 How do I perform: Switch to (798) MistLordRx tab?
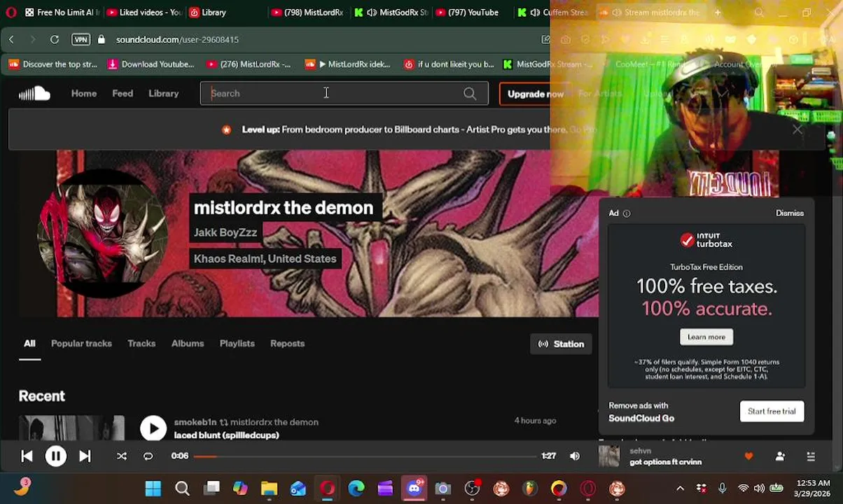click(308, 13)
